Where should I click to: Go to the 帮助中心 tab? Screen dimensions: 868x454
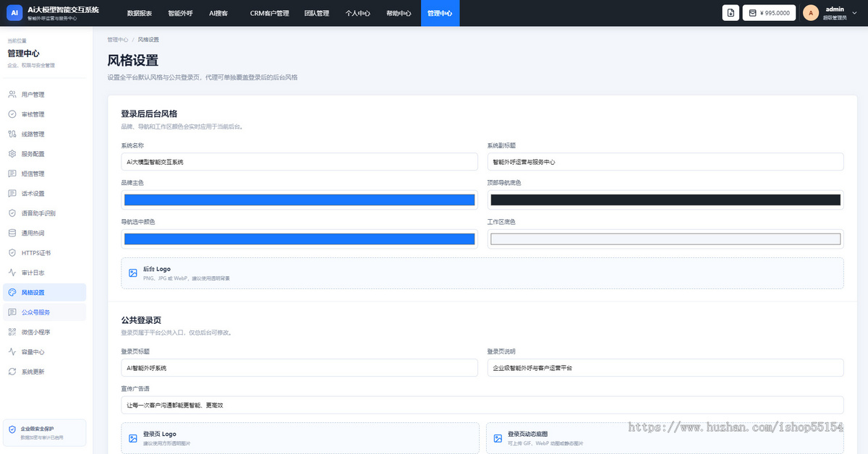(399, 13)
